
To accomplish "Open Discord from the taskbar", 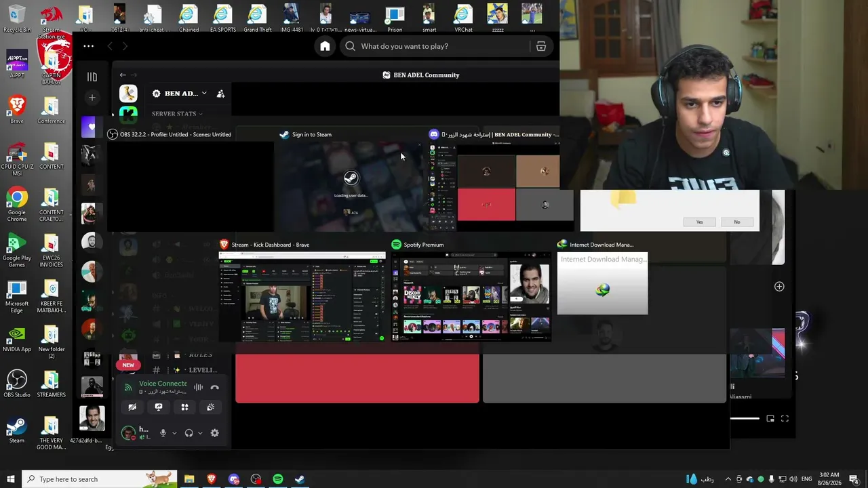I will [x=234, y=479].
